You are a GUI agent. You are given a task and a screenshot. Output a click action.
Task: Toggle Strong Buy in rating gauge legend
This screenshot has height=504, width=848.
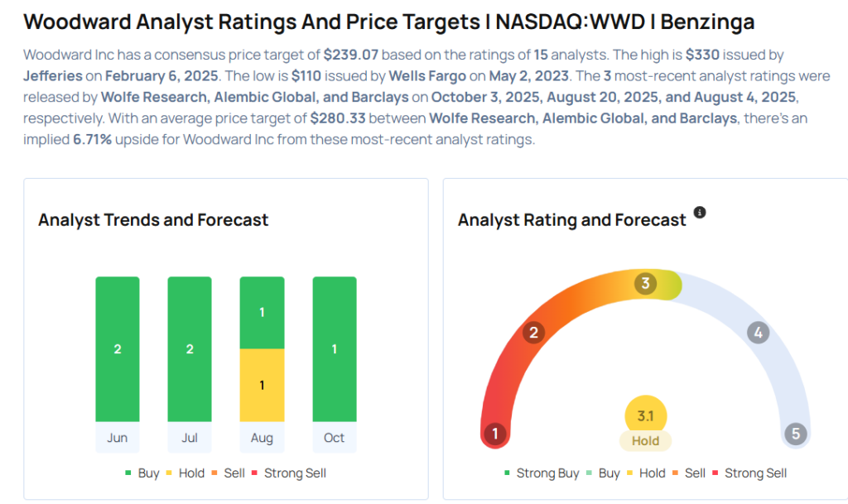tap(542, 473)
